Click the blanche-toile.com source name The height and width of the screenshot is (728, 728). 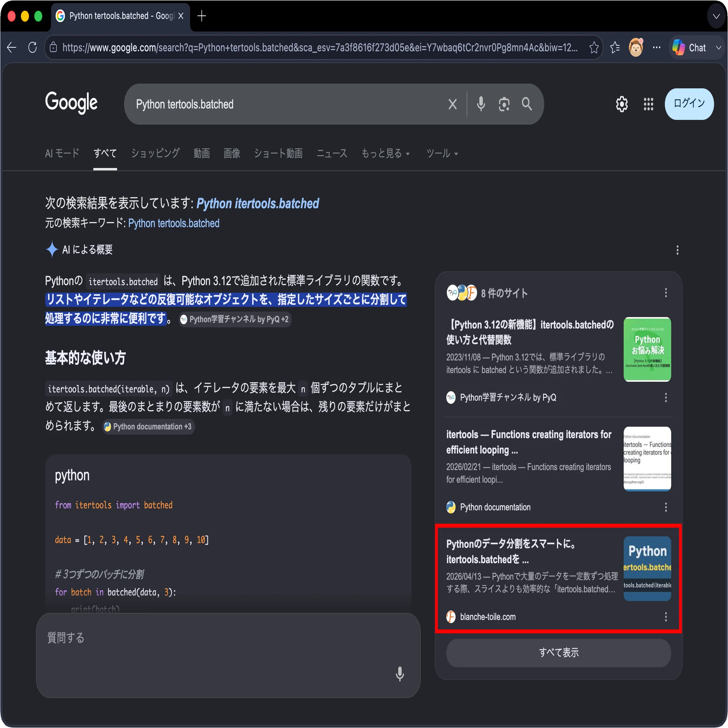[x=488, y=617]
